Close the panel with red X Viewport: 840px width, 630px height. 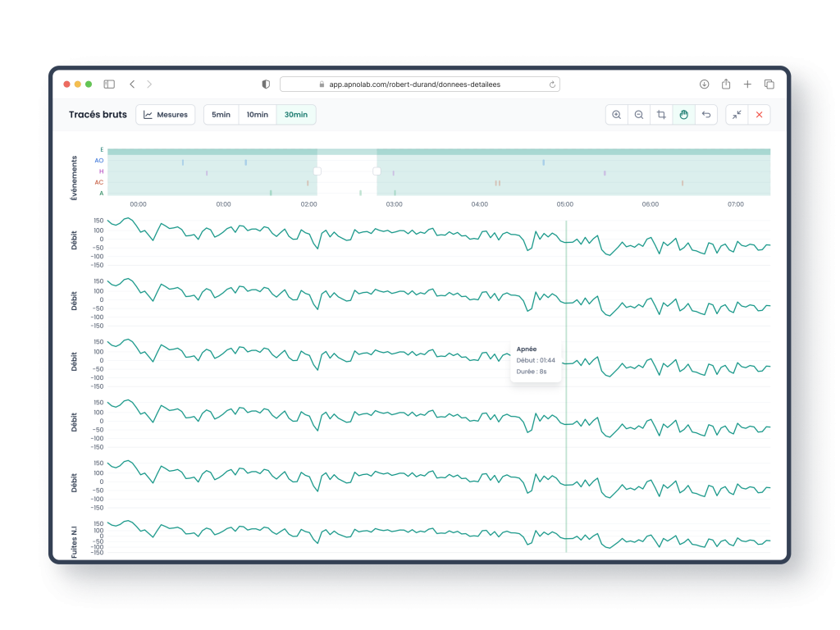point(759,115)
